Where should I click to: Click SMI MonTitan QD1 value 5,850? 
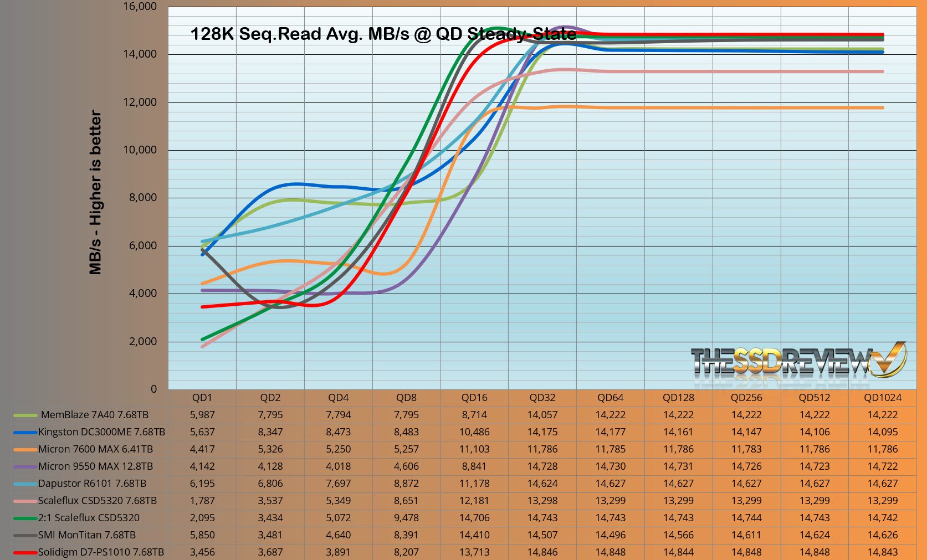click(202, 535)
